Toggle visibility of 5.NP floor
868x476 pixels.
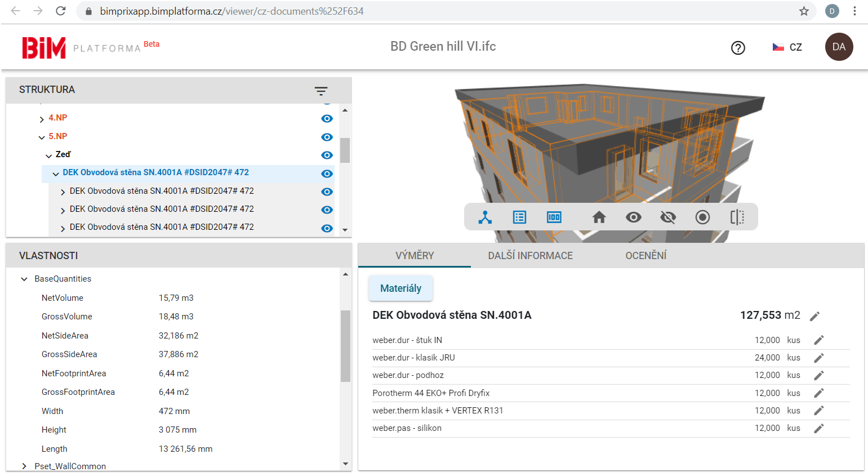pos(327,137)
